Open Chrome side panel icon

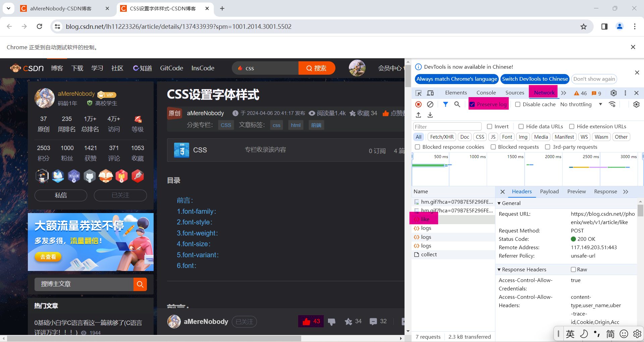coord(604,26)
